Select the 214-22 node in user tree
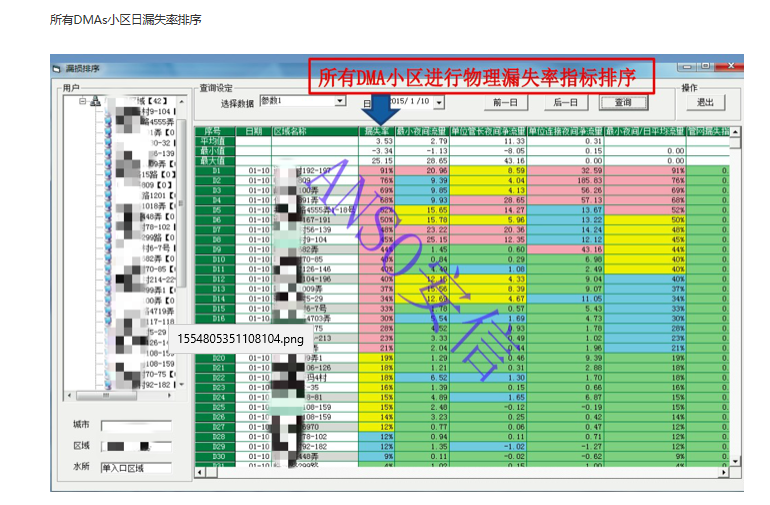This screenshot has height=505, width=770. click(x=160, y=280)
